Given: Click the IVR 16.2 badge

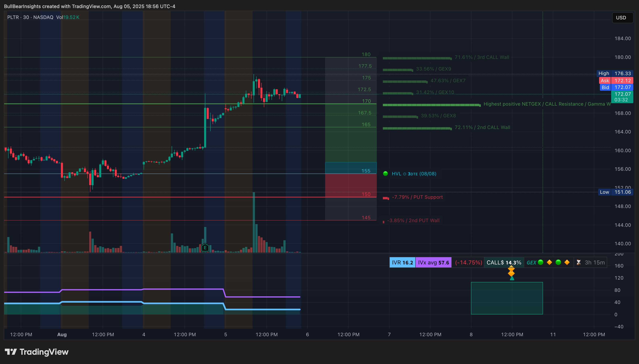Looking at the screenshot, I should point(402,262).
